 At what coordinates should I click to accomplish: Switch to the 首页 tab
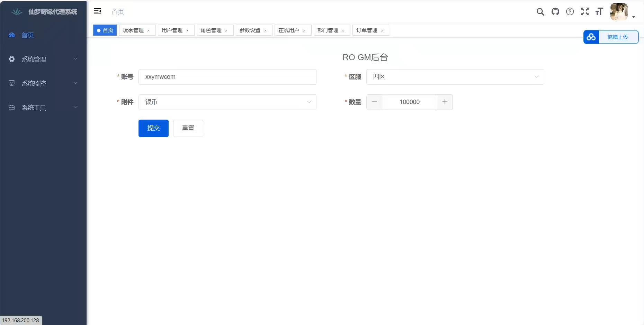tap(105, 30)
